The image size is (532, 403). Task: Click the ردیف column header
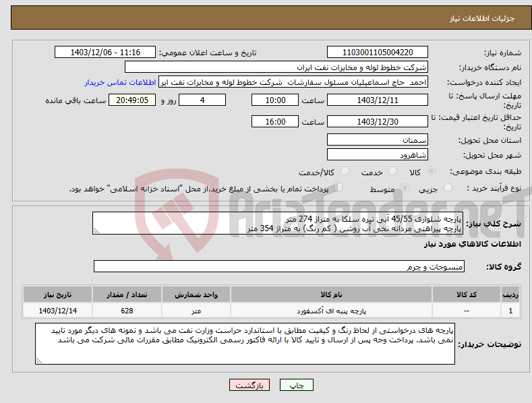510,294
